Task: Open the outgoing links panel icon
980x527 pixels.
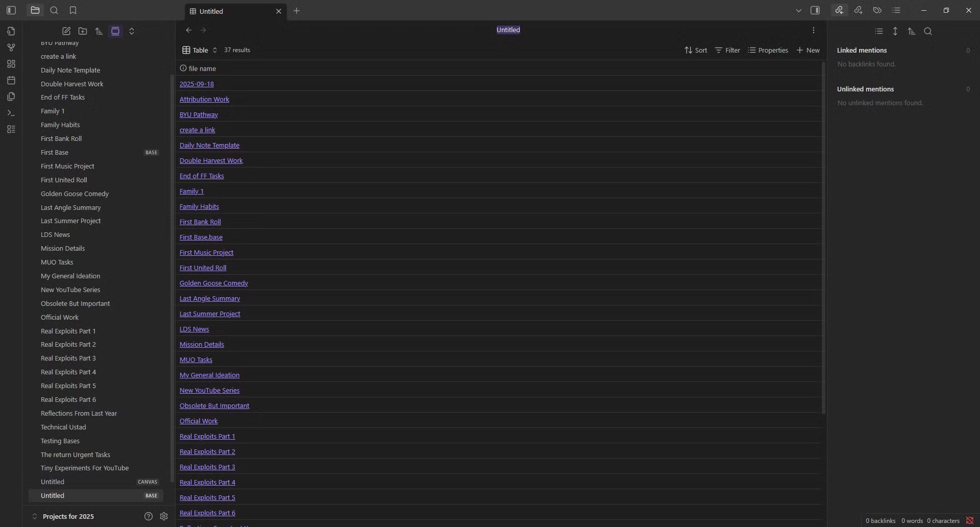Action: [x=859, y=10]
